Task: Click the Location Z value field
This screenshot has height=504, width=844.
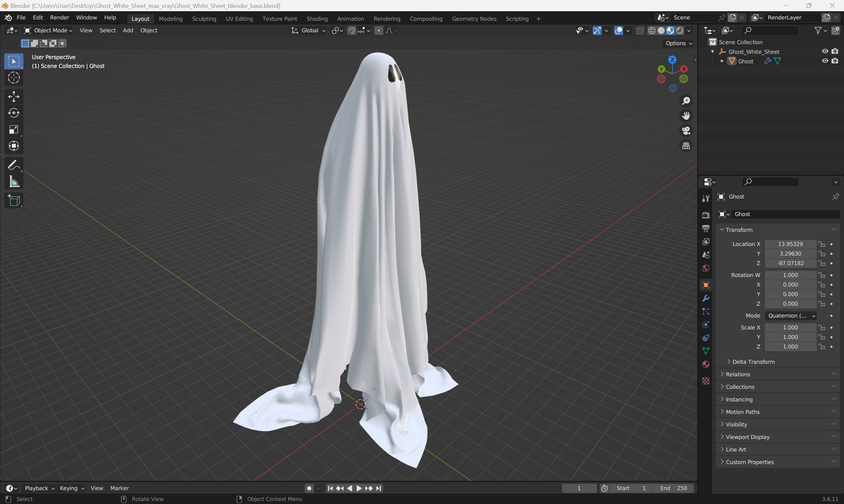Action: point(790,263)
